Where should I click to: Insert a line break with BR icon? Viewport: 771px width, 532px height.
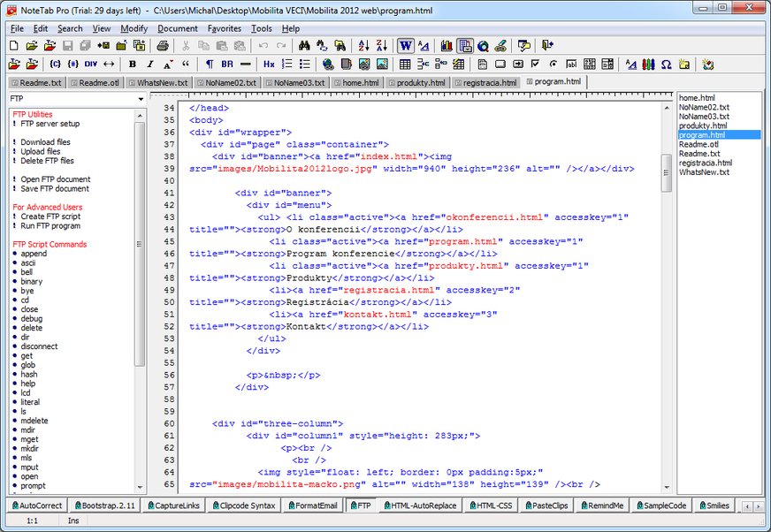coord(227,65)
